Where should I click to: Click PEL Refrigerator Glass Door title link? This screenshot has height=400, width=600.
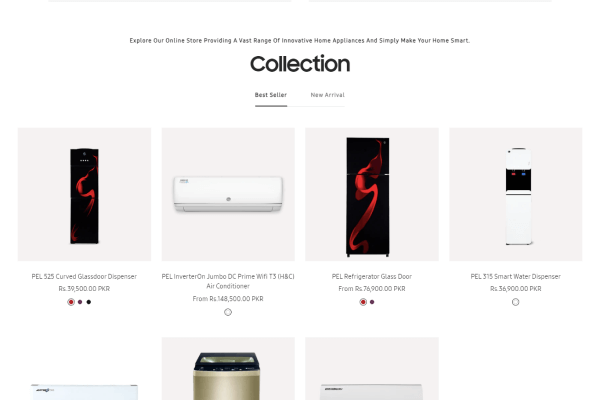372,276
